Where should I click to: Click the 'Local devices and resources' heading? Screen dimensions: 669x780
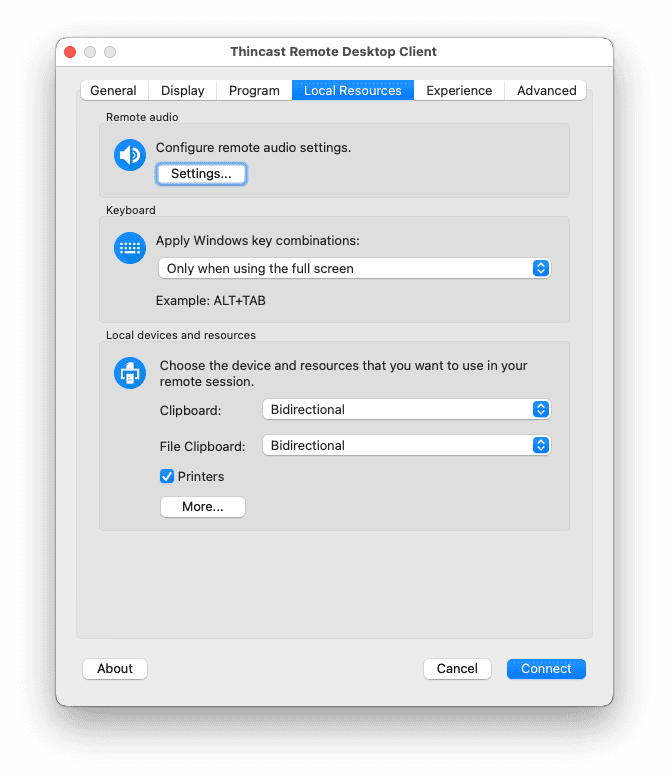pos(181,335)
